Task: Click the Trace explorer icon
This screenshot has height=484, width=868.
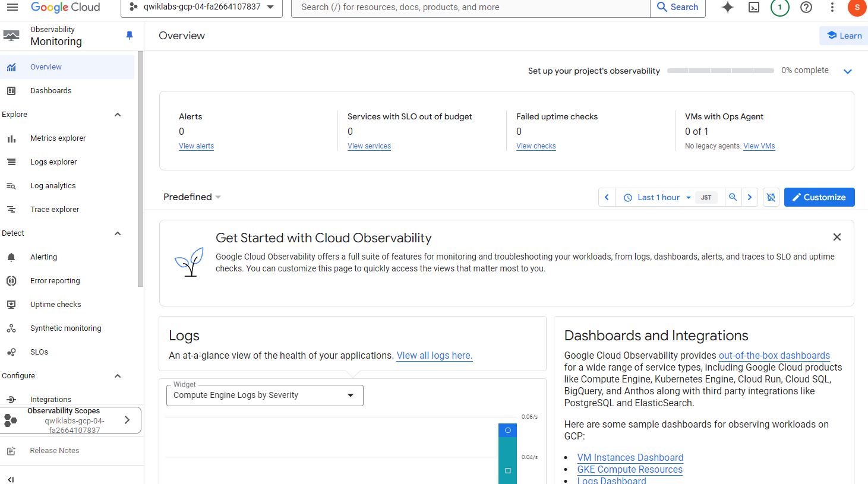Action: [x=11, y=210]
